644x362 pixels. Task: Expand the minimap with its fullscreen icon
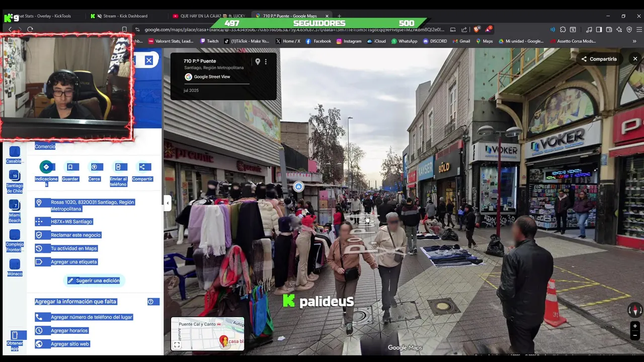pyautogui.click(x=177, y=345)
